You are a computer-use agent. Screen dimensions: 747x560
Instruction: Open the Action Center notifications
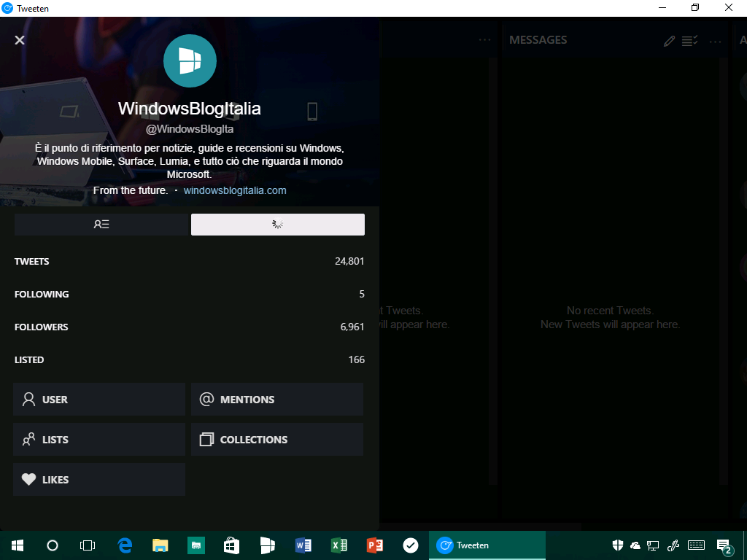[x=724, y=547]
